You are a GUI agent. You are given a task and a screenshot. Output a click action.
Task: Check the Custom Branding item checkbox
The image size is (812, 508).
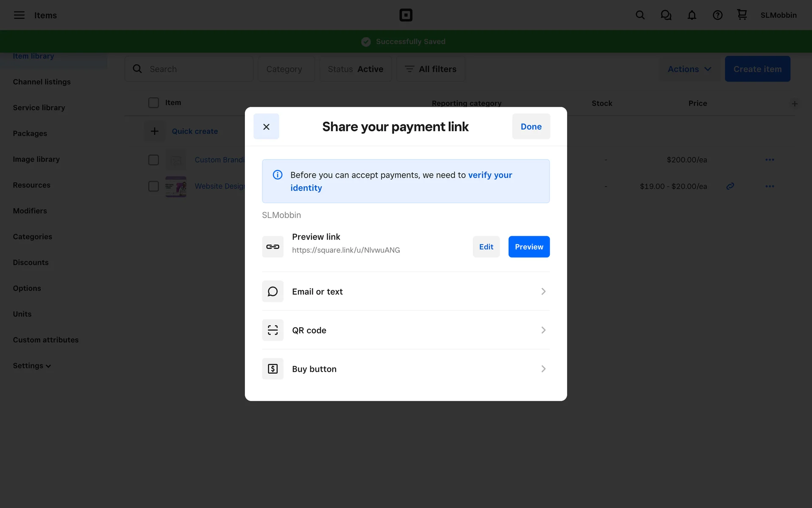click(x=154, y=160)
